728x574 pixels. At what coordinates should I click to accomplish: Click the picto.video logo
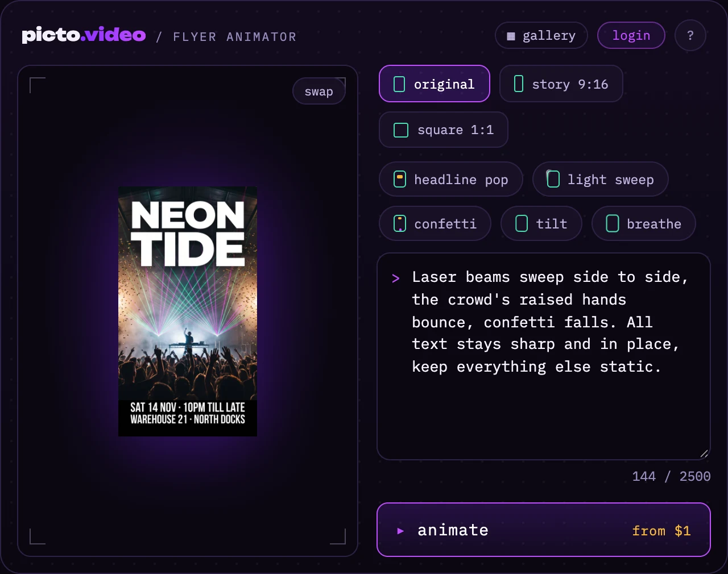84,35
